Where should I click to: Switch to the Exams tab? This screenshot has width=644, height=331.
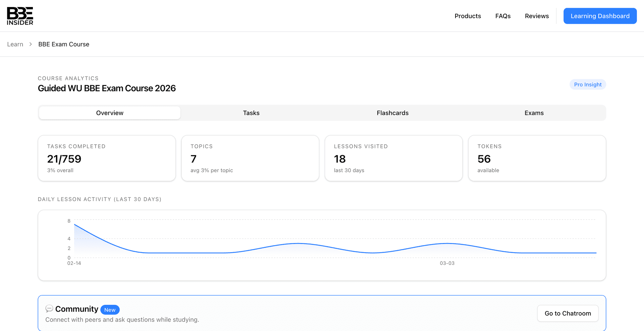click(x=534, y=113)
